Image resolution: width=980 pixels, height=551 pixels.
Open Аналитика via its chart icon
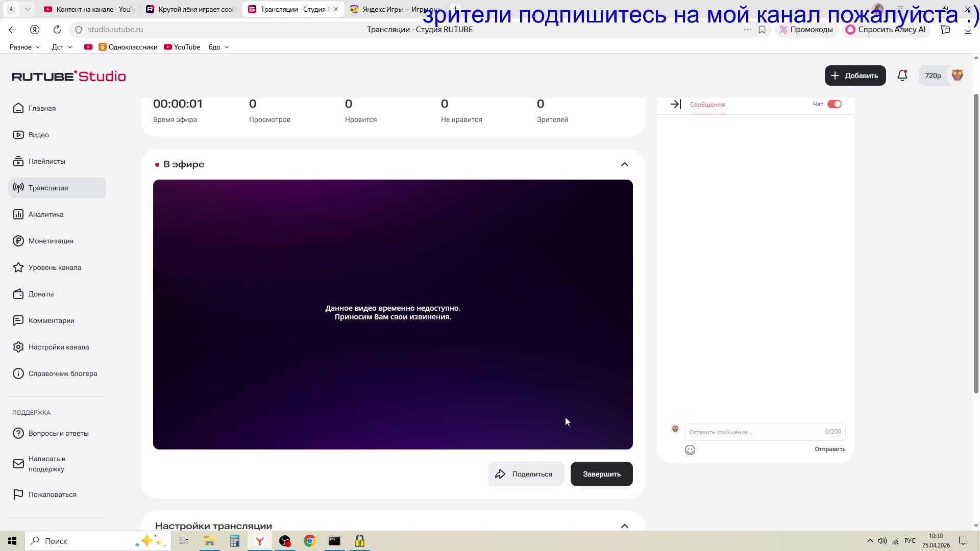18,214
